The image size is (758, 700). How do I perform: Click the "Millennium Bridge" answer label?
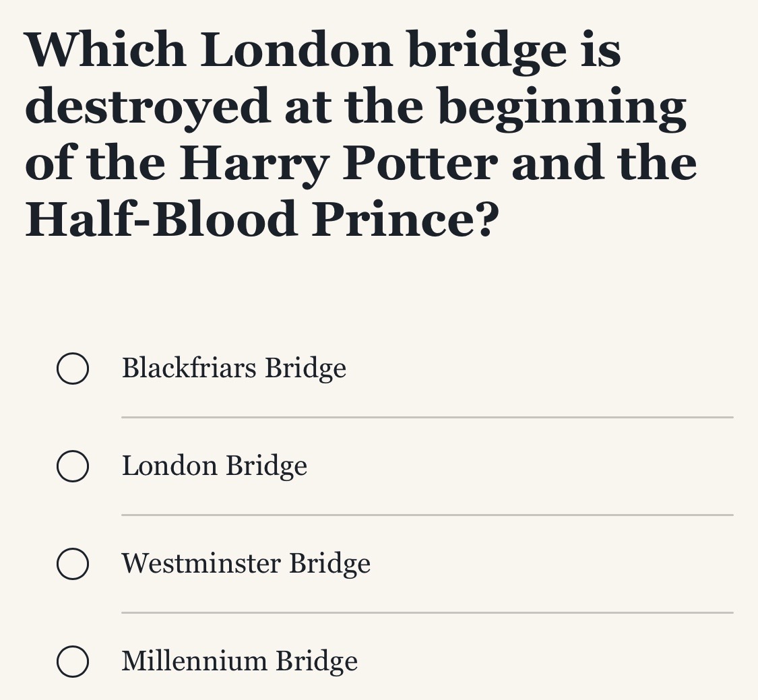[239, 662]
